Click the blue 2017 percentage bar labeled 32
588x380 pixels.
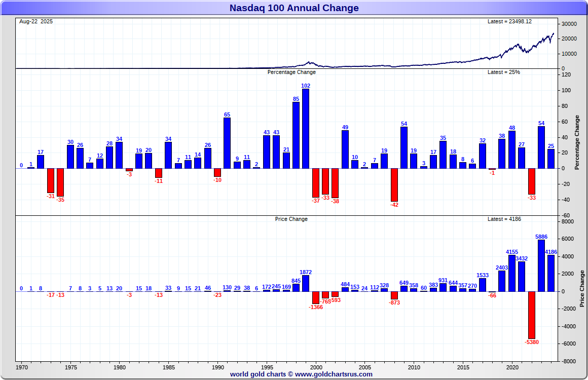(x=483, y=156)
